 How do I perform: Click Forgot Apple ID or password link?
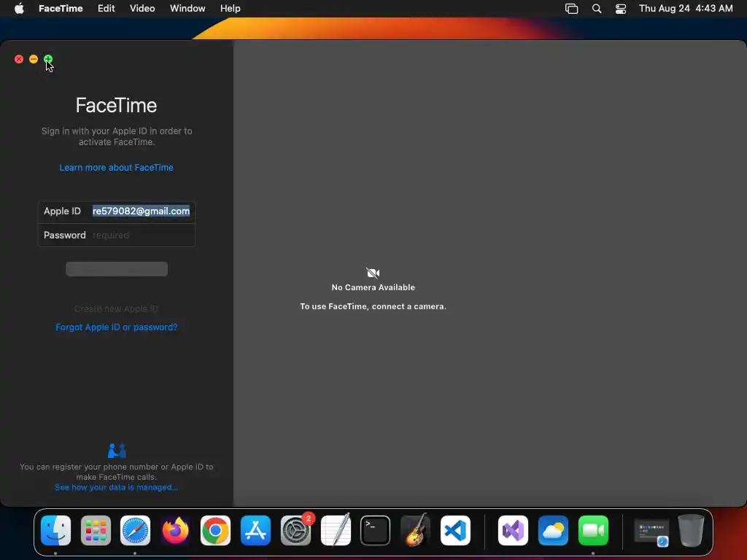point(116,327)
